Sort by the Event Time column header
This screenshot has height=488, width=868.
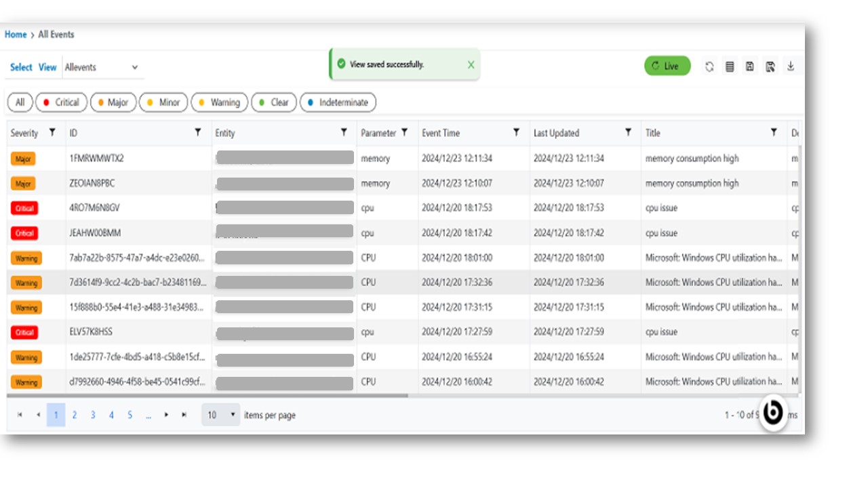(x=441, y=133)
